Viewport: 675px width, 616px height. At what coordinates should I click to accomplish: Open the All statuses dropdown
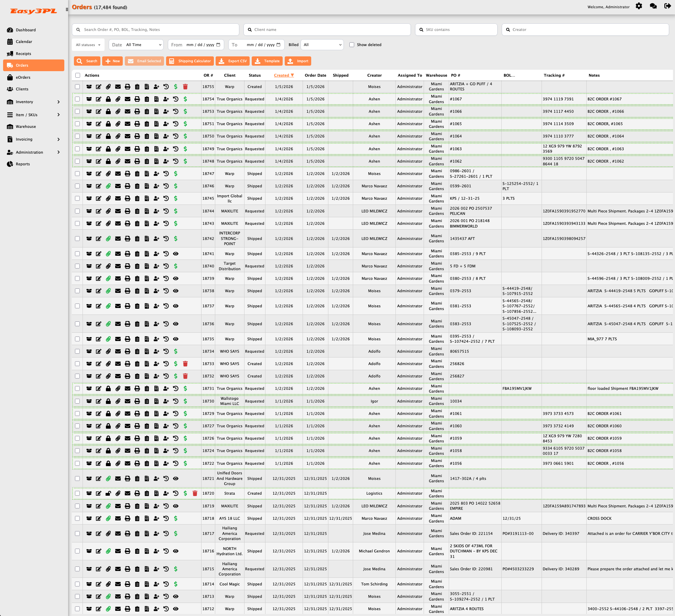(88, 45)
